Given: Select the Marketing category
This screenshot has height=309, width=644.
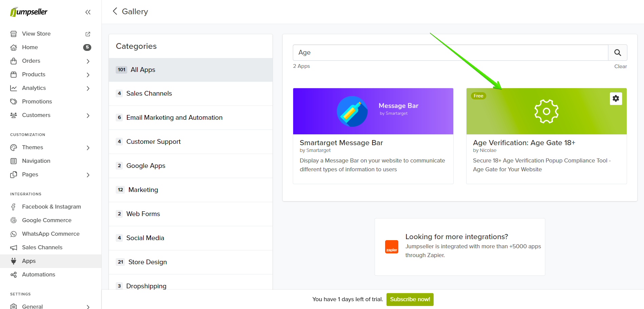Looking at the screenshot, I should coord(143,190).
